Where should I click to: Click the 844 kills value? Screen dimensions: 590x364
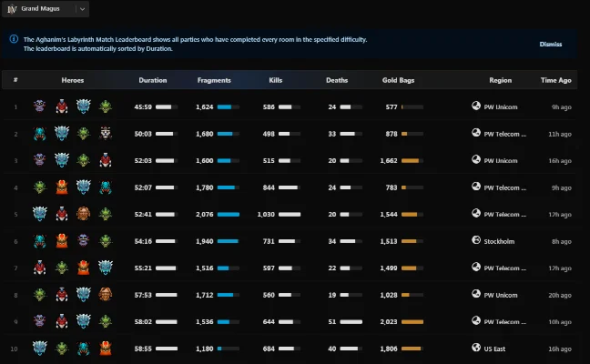click(x=269, y=187)
